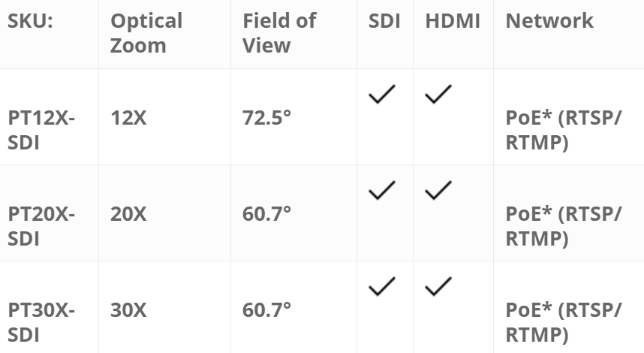The width and height of the screenshot is (644, 353).
Task: Click the SDI checkmark in PT20X-SDI row
Action: 382,191
